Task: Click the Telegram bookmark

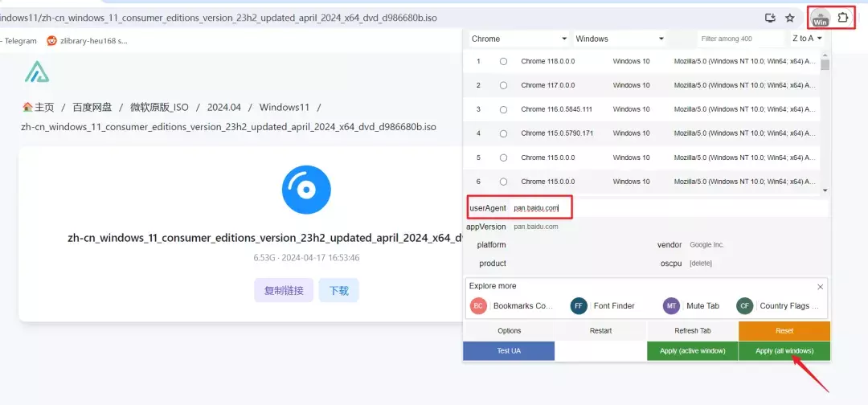Action: point(18,40)
